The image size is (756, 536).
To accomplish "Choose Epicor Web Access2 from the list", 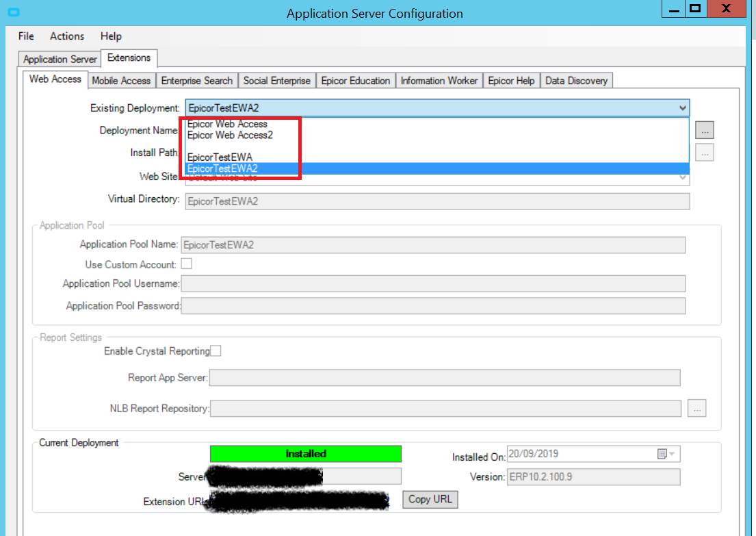I will 437,135.
